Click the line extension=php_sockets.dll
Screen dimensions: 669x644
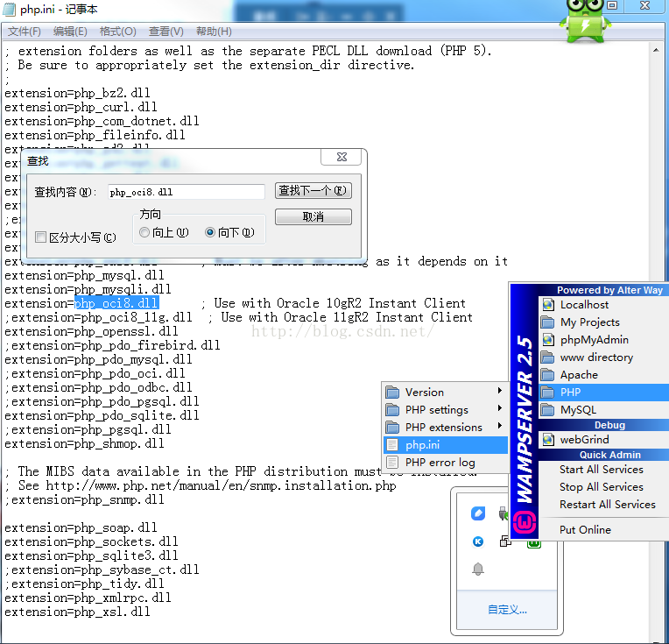coord(91,541)
